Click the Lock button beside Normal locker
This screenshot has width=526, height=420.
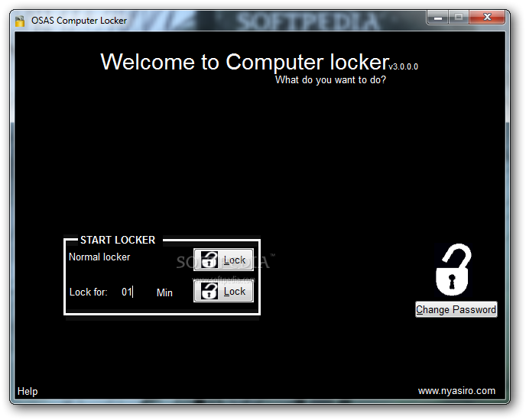(223, 260)
